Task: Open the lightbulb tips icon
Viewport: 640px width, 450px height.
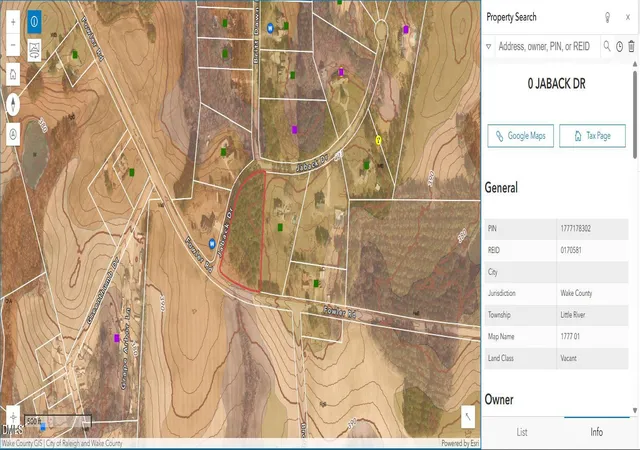Action: pyautogui.click(x=607, y=18)
